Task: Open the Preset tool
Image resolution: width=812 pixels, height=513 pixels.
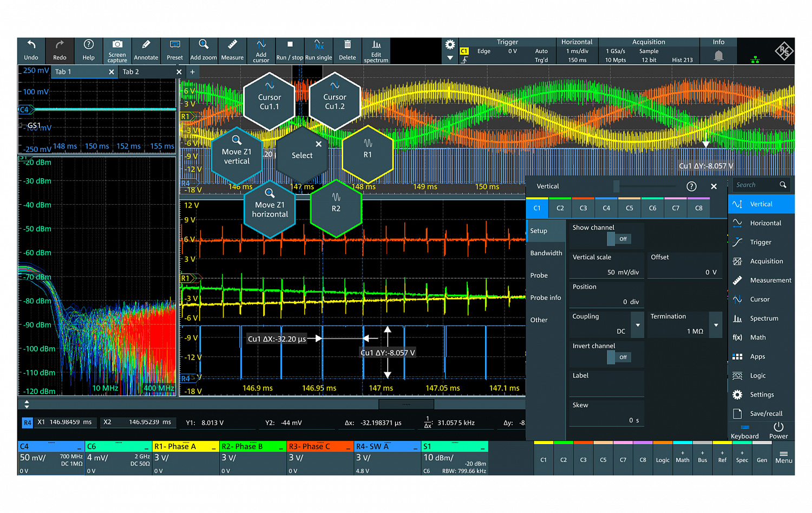Action: click(174, 50)
